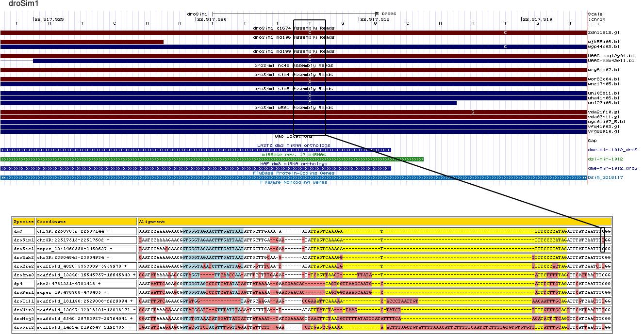Click the 'LASTZ dm3 miRNA orthologs' track title
The width and height of the screenshot is (644, 335).
pos(293,145)
